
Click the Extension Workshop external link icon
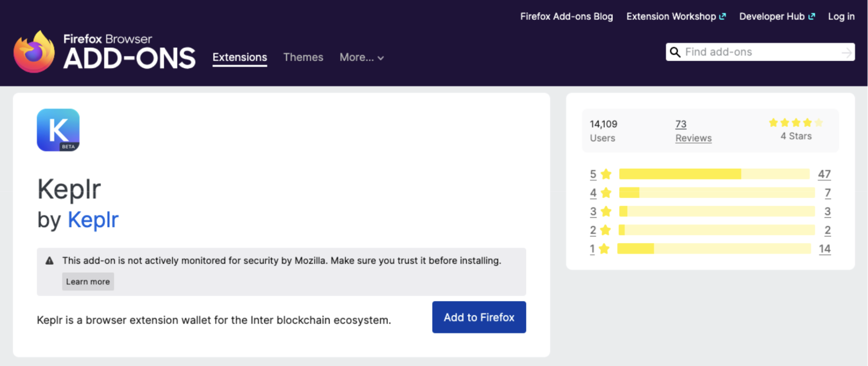[x=722, y=17]
